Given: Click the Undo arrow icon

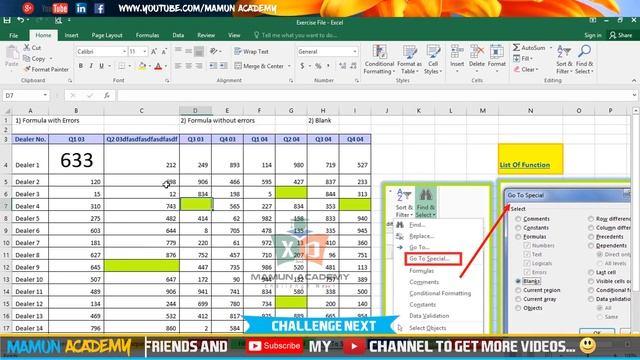Looking at the screenshot, I should click(x=20, y=20).
